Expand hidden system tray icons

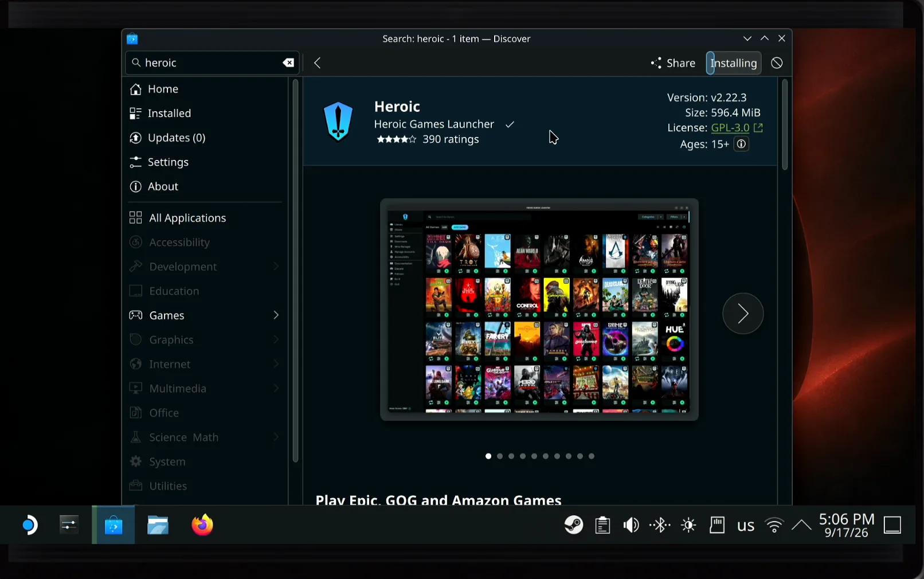click(801, 525)
